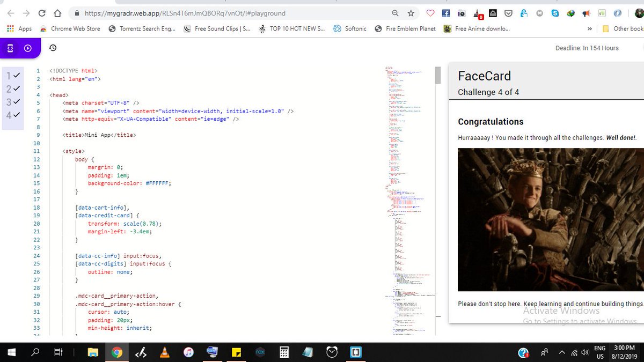
Task: Click the heart extension icon
Action: [x=430, y=13]
